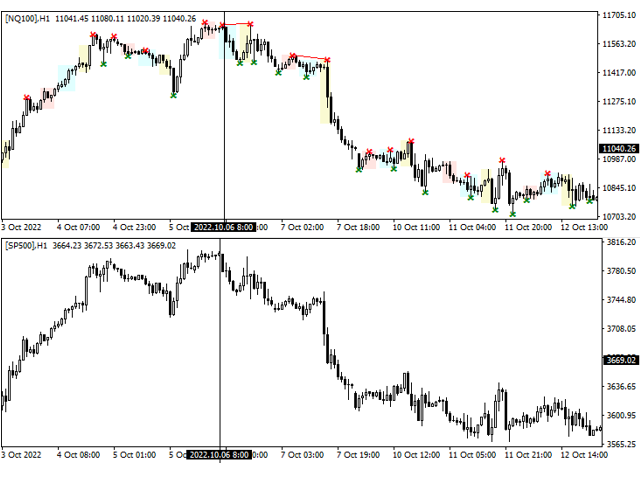
Task: Pick the 11133.20 price axis value
Action: (619, 130)
